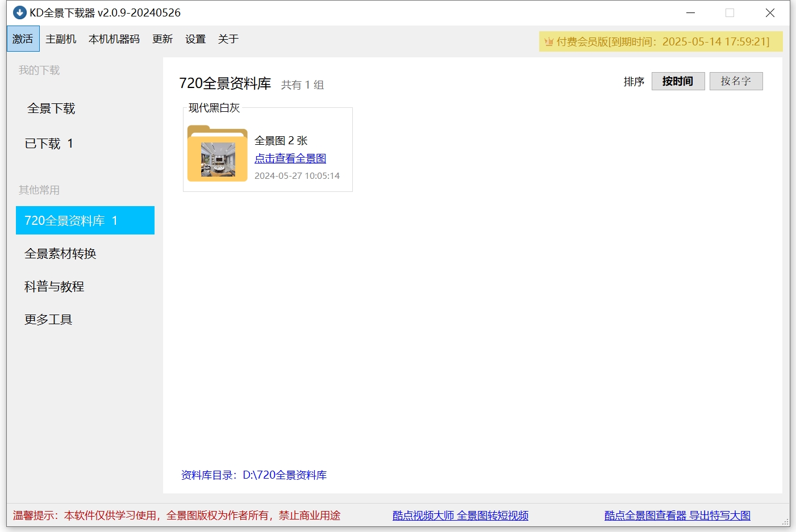This screenshot has height=532, width=796.
Task: Click the 温馨提示 warning text at bottom
Action: 177,516
